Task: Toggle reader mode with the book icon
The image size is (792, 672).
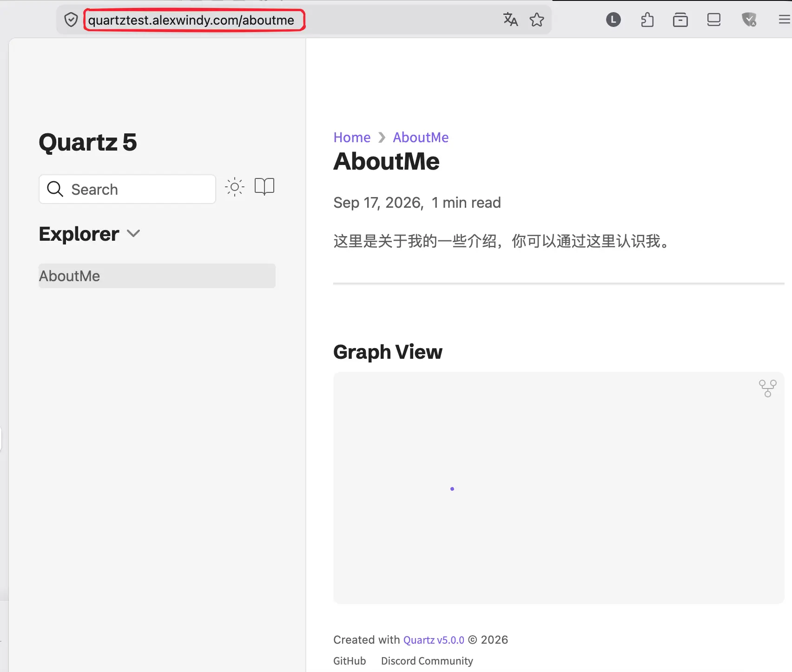Action: [264, 187]
